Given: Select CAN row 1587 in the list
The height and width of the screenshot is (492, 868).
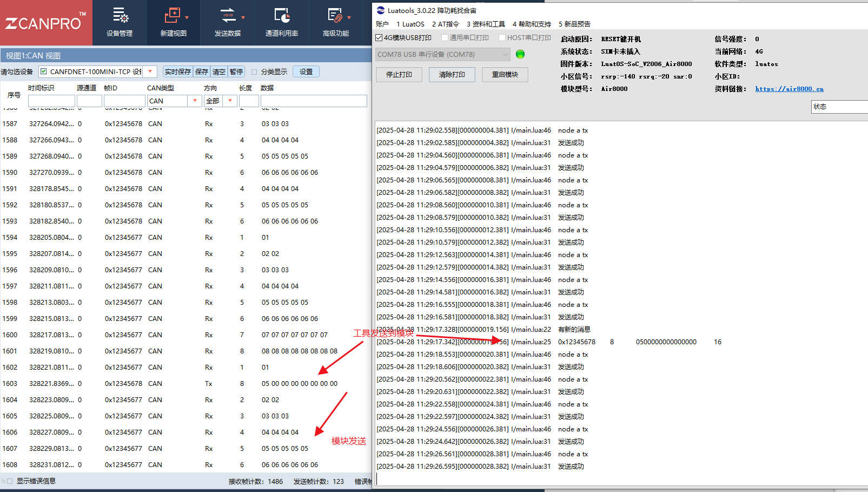Looking at the screenshot, I should pos(185,124).
